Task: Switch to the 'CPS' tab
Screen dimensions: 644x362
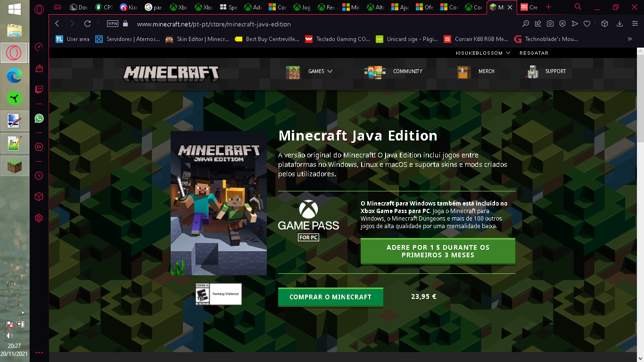Action: click(105, 8)
